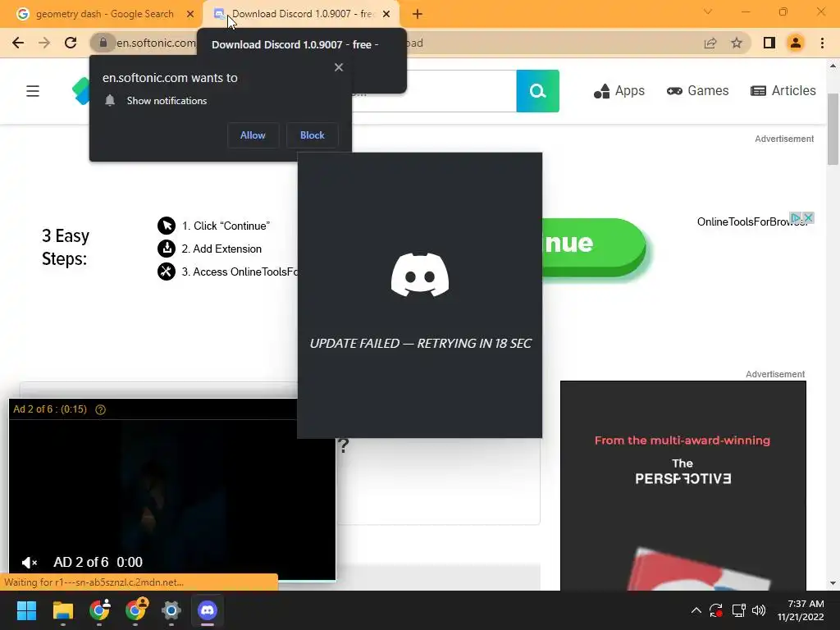The height and width of the screenshot is (630, 840).
Task: Click the "1. Click Continue" step text
Action: (x=226, y=226)
